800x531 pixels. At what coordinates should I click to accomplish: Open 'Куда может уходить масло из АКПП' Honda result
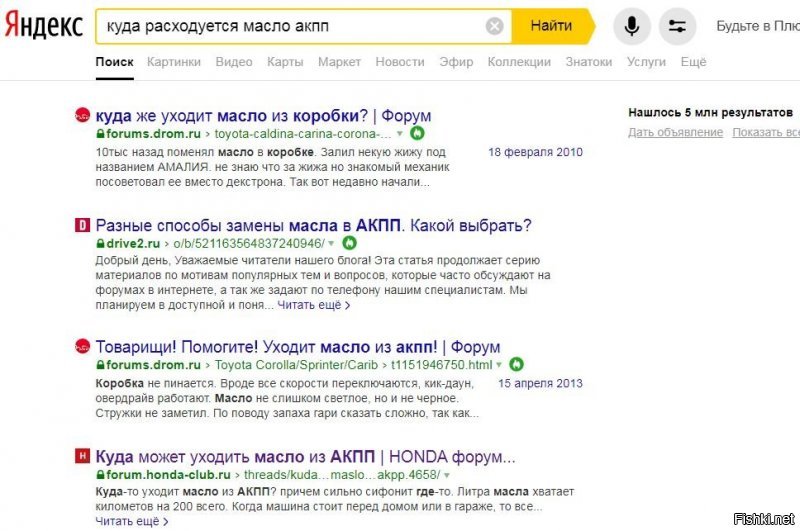click(305, 457)
